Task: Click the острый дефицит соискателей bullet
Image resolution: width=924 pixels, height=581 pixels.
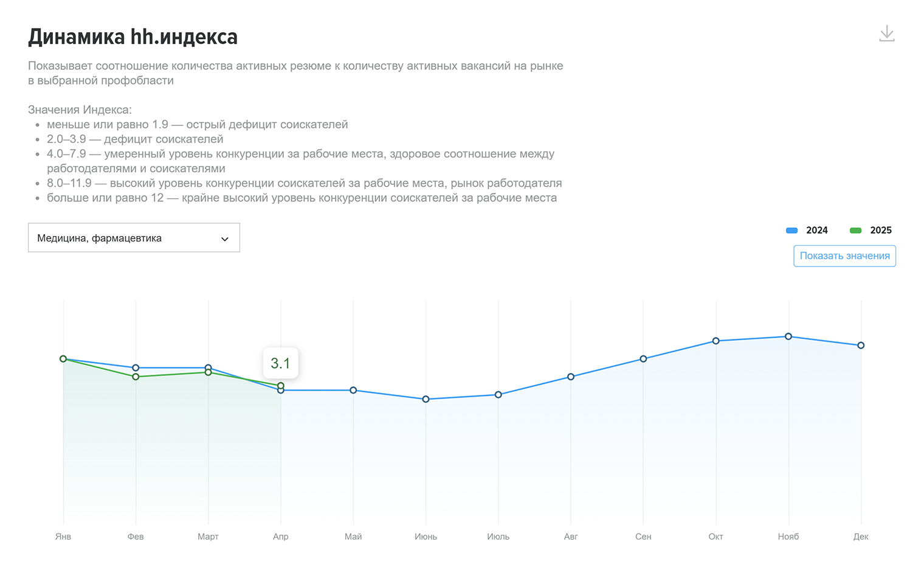Action: [x=198, y=125]
